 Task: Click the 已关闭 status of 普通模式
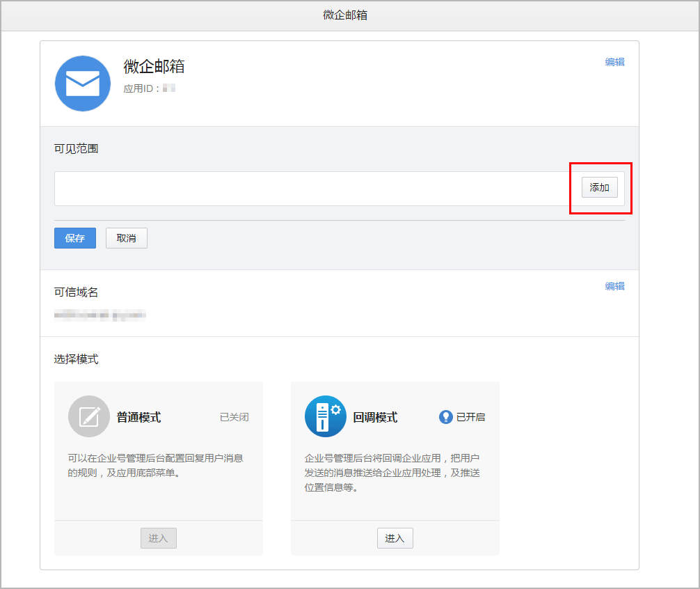pyautogui.click(x=234, y=417)
